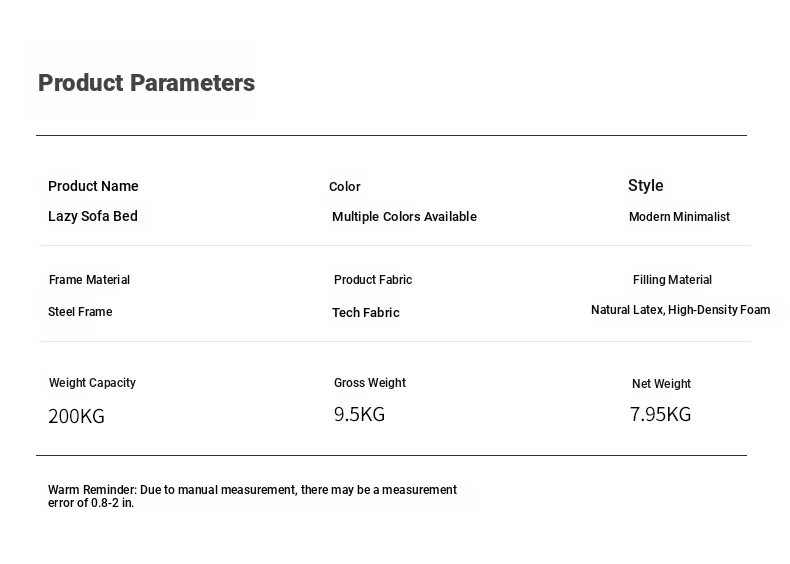Click the 200KG weight capacity value

[x=76, y=416]
